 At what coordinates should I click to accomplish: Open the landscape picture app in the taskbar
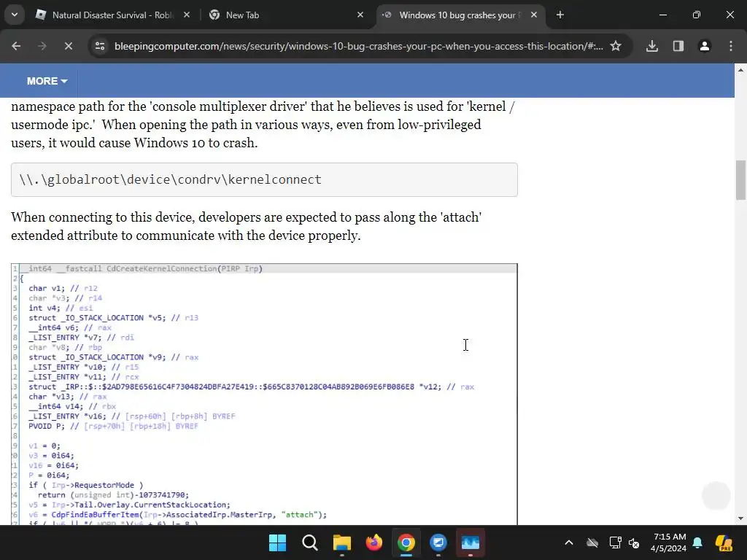coord(471,542)
